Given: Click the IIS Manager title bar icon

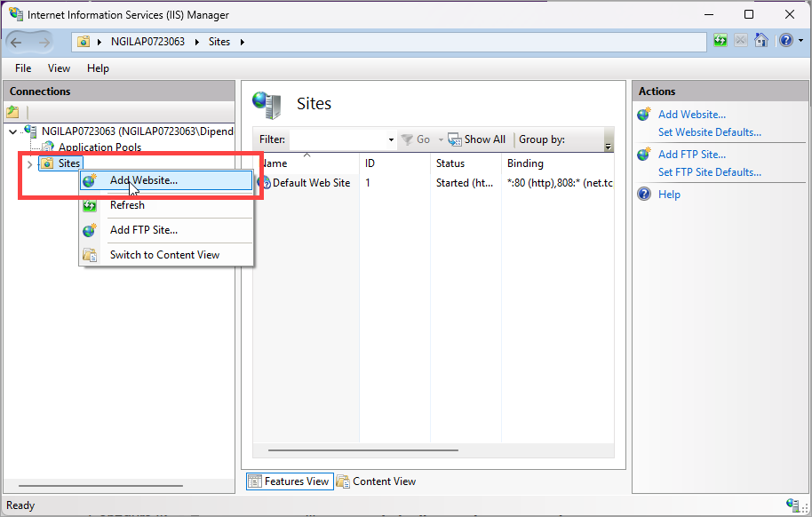Looking at the screenshot, I should coord(15,14).
